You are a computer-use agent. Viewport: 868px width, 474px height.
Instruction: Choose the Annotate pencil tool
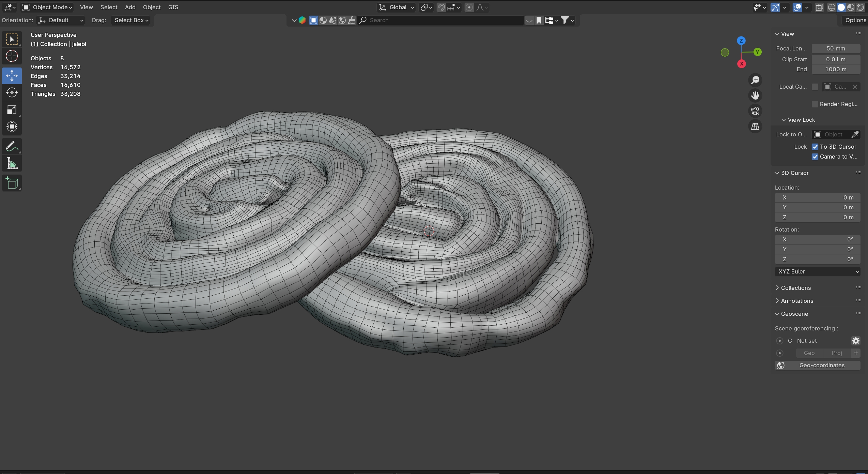click(x=12, y=147)
